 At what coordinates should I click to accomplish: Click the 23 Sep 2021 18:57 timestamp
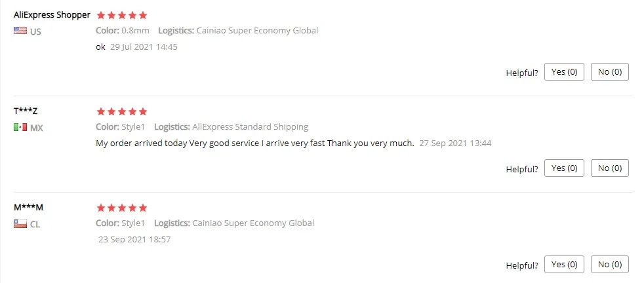[134, 240]
